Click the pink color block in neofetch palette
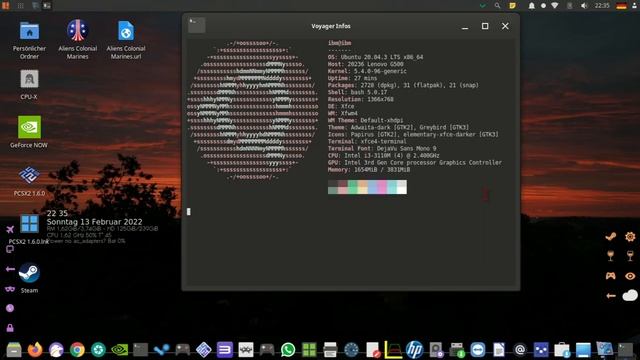The height and width of the screenshot is (360, 640). [x=382, y=187]
